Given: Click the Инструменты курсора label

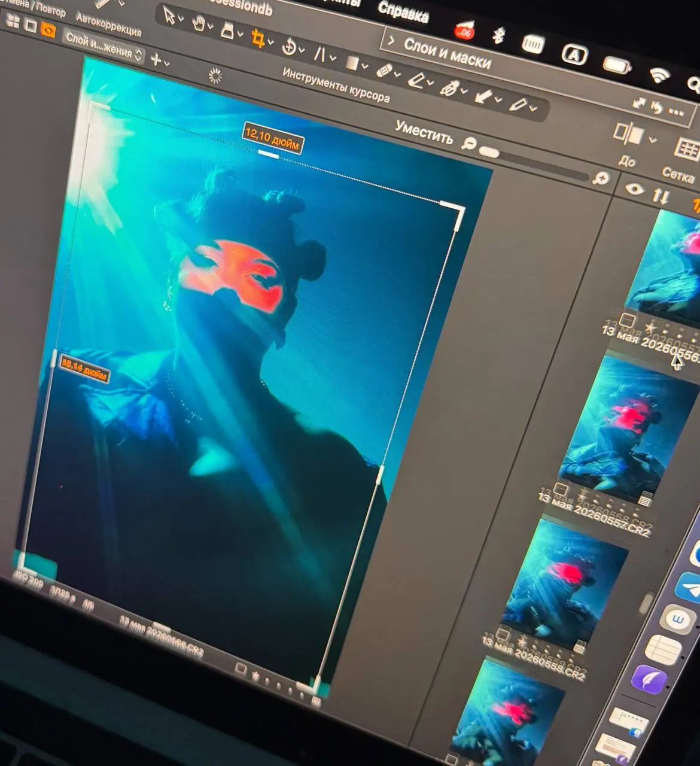Looking at the screenshot, I should click(336, 85).
